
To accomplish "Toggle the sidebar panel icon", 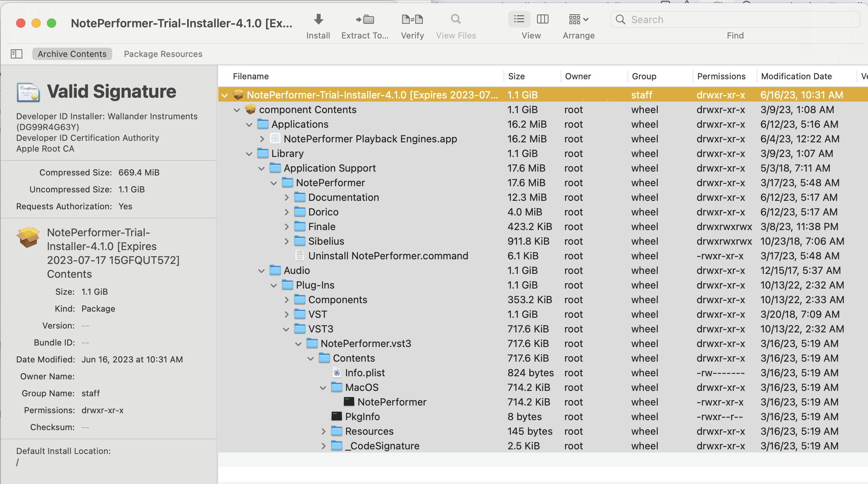I will 17,54.
